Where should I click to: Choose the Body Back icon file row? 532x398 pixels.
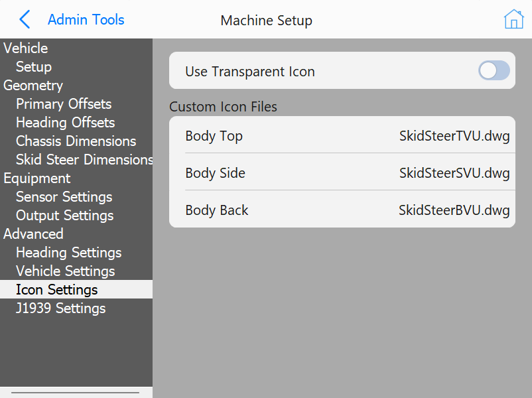pos(342,209)
